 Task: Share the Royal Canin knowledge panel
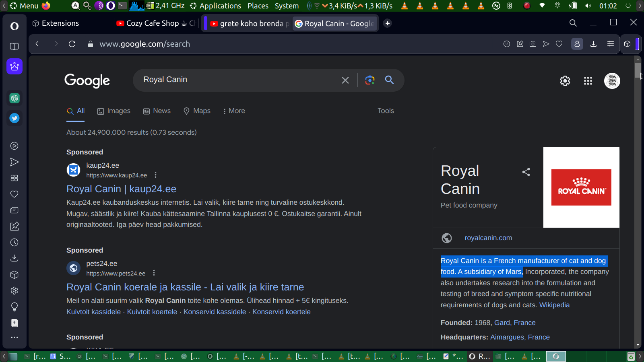coord(526,172)
